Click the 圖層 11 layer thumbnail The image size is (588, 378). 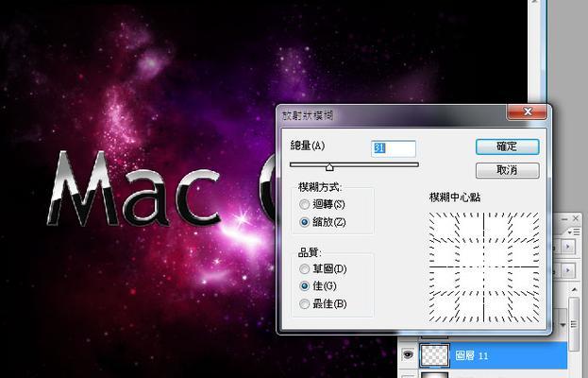(x=434, y=355)
